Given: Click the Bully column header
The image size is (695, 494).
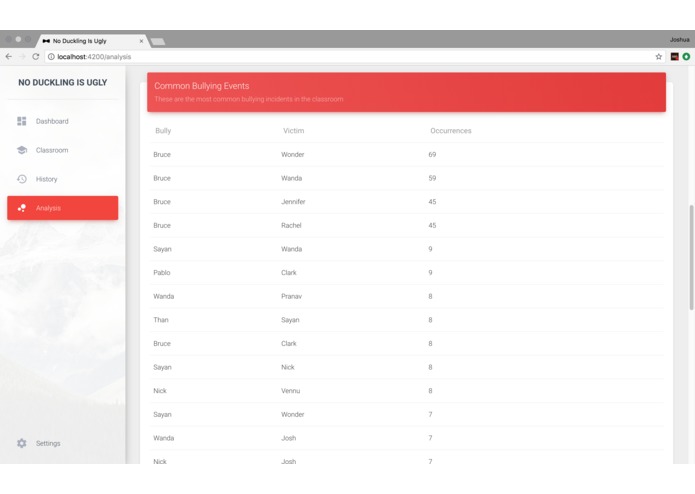Looking at the screenshot, I should pos(163,131).
